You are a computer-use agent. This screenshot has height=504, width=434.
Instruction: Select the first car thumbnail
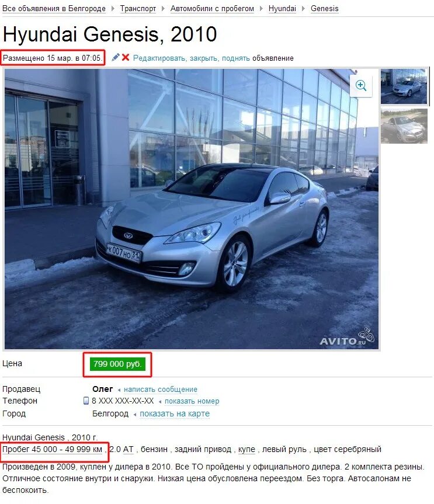pos(404,86)
